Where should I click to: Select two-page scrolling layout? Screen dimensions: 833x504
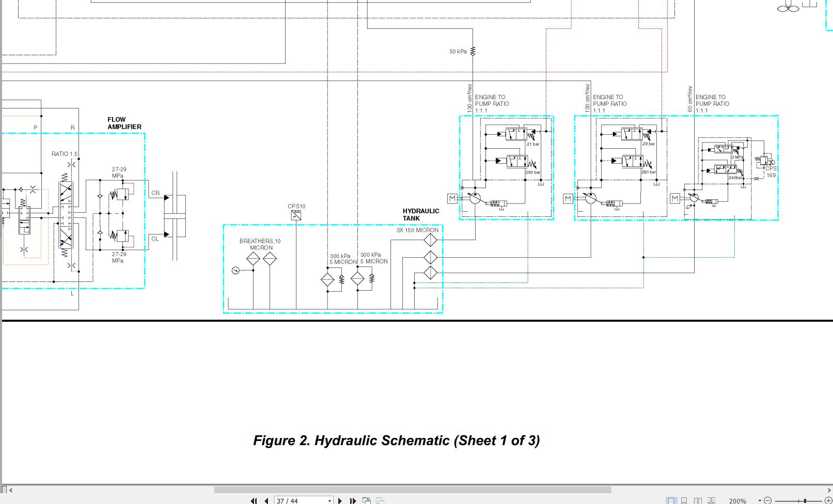pyautogui.click(x=711, y=500)
